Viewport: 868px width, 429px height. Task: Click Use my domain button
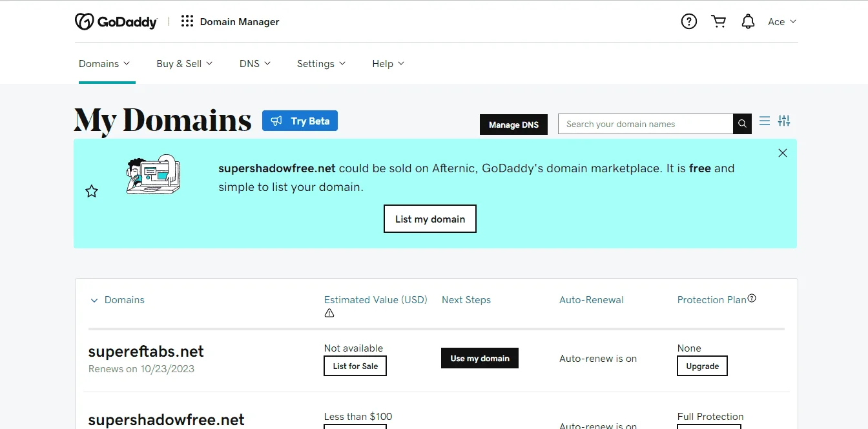480,358
